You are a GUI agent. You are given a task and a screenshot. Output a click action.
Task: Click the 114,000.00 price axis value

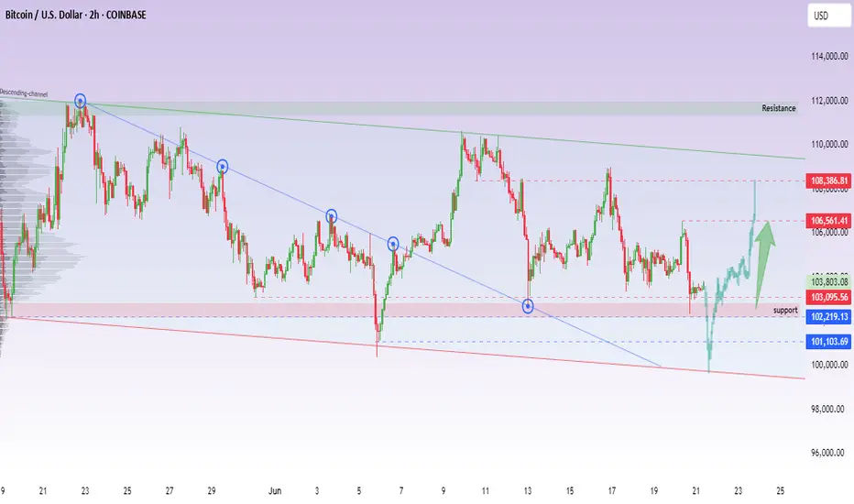829,56
